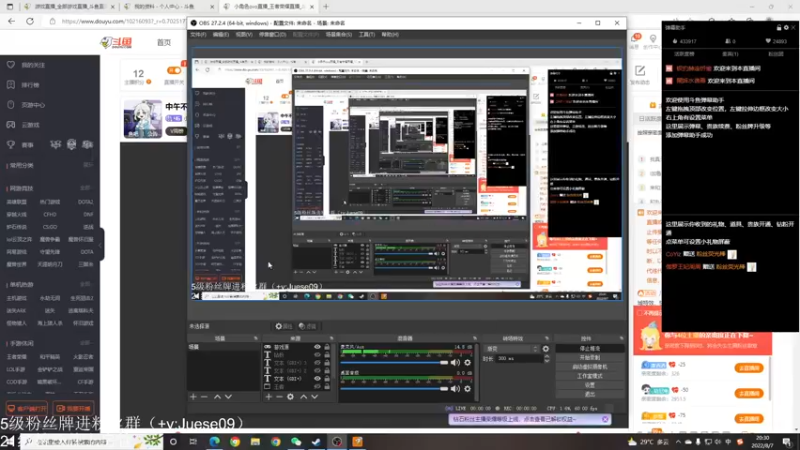Open the last menu in OBS menu bar
800x450 pixels.
390,35
